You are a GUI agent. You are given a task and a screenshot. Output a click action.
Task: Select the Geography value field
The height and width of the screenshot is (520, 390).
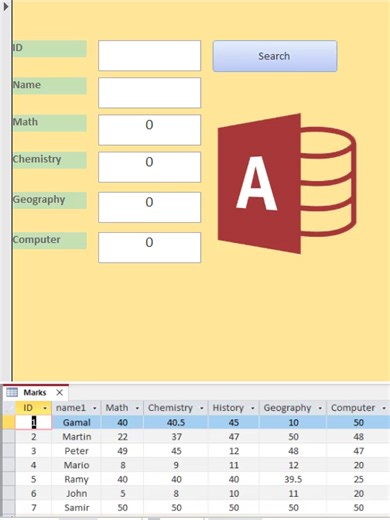[x=149, y=207]
